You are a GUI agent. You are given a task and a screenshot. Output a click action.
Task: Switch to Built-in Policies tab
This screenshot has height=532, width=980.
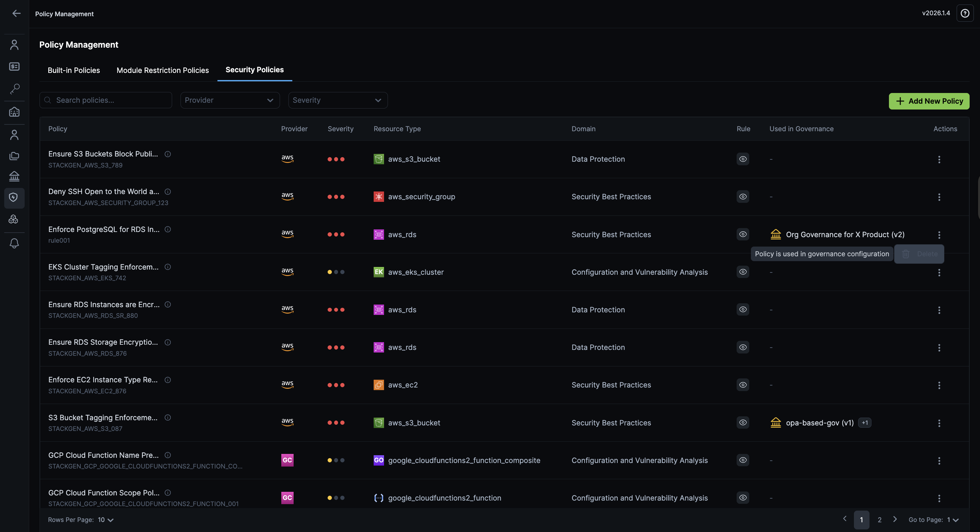pyautogui.click(x=74, y=70)
